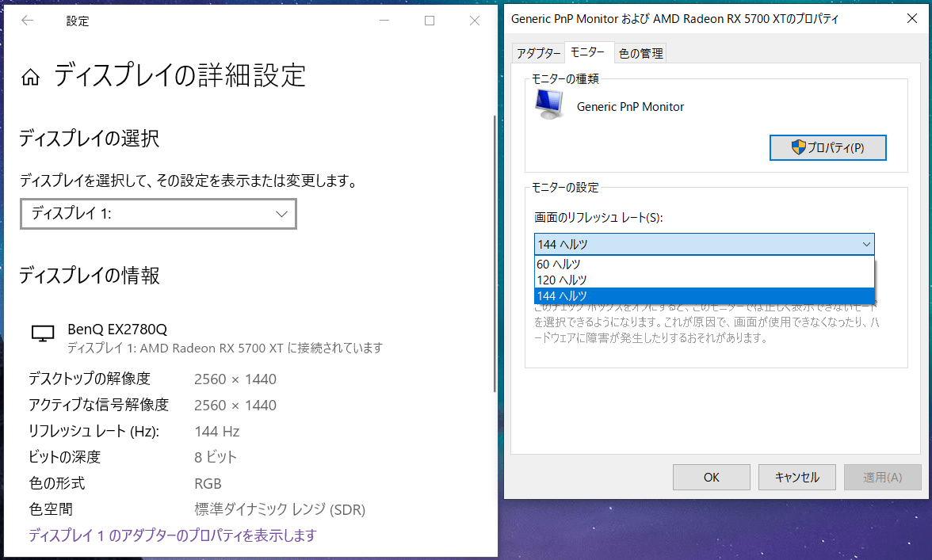Screen dimensions: 932x560
Task: Choose 144 ヘルツ in the dropdown list
Action: point(705,295)
